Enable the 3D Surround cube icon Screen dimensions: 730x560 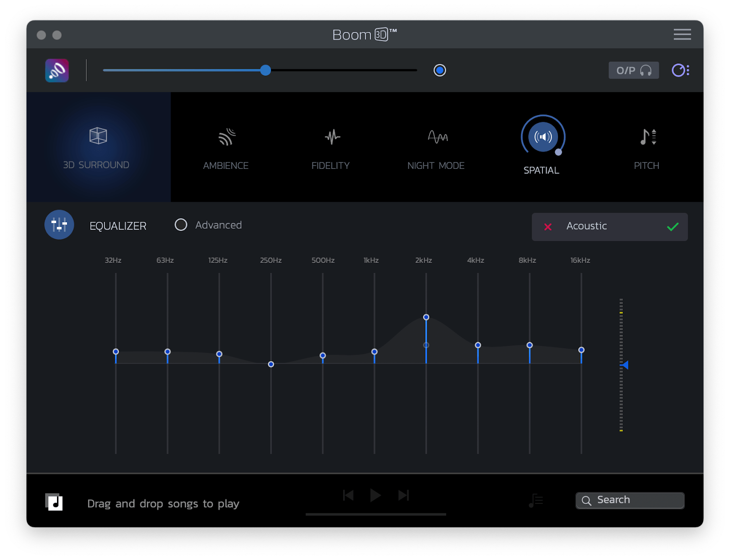pyautogui.click(x=98, y=136)
